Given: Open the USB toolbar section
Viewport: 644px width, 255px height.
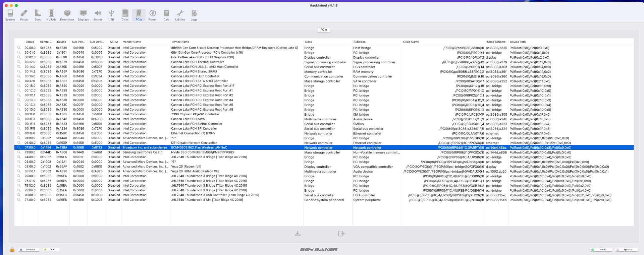Looking at the screenshot, I should tap(111, 15).
